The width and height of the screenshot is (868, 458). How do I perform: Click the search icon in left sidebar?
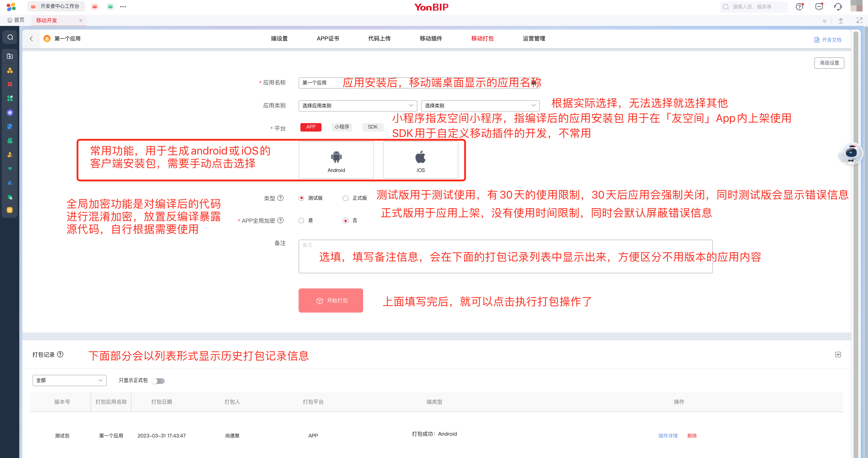tap(10, 37)
